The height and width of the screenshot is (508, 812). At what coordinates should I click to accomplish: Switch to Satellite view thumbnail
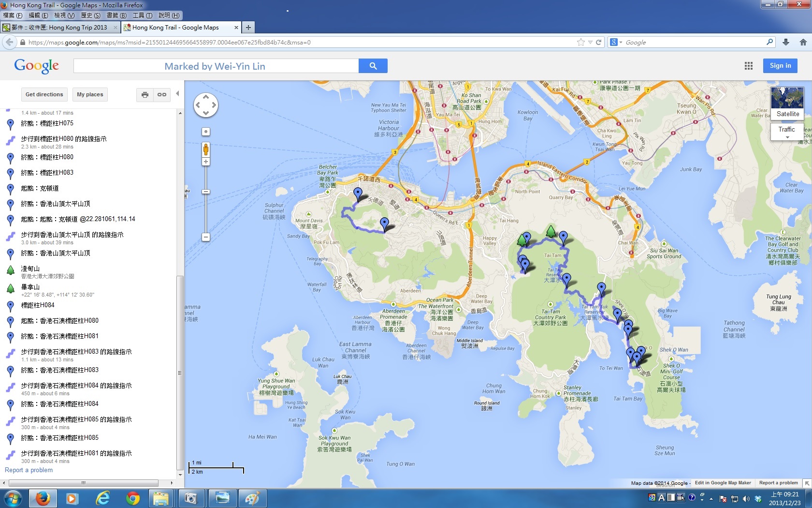pyautogui.click(x=787, y=103)
